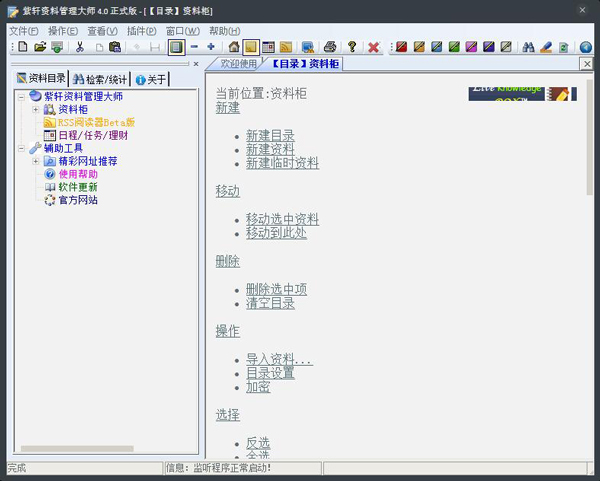Click the plus zoom-in toolbar icon
The width and height of the screenshot is (600, 481).
click(211, 47)
